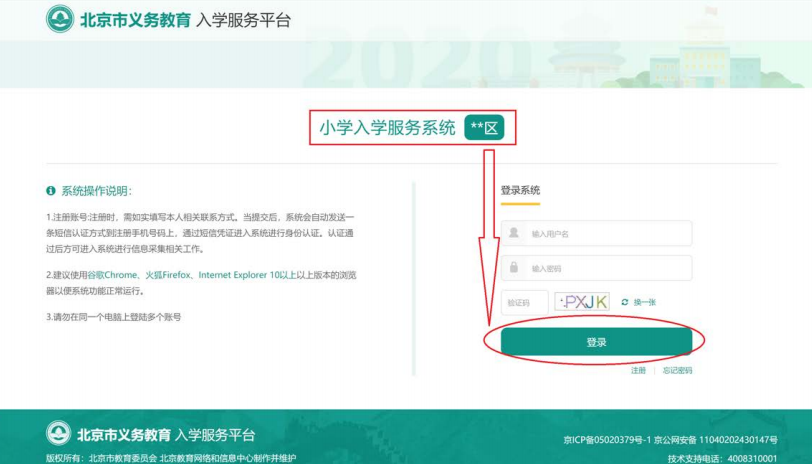This screenshot has width=812, height=464.
Task: Click the 换一张 change captcha text
Action: [x=645, y=301]
